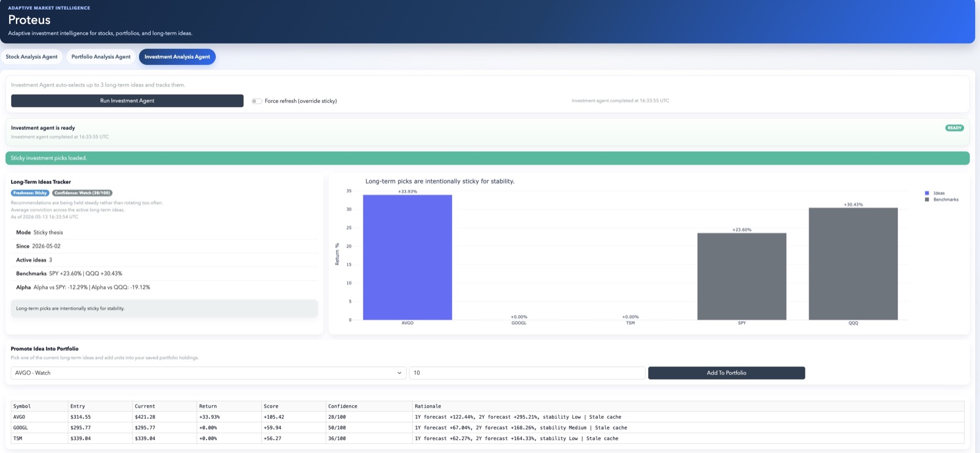Click the QQQ benchmark bar in the chart

click(x=853, y=264)
